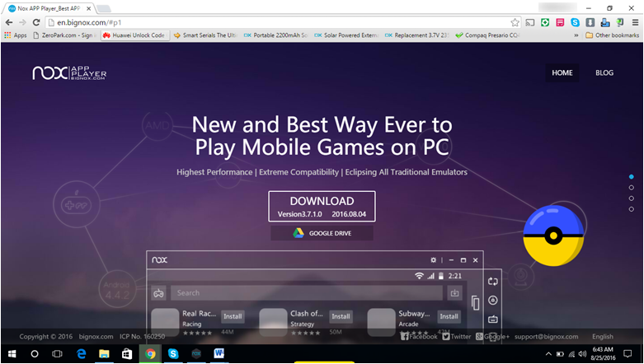The image size is (644, 364).
Task: Click the Nox preview Search field
Action: tap(307, 293)
